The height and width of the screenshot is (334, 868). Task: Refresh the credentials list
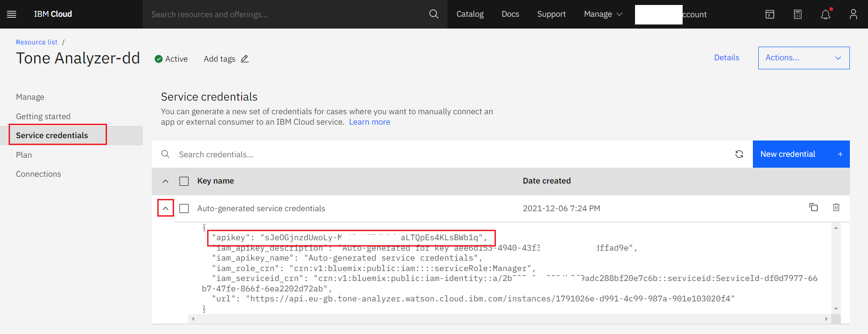(x=739, y=154)
